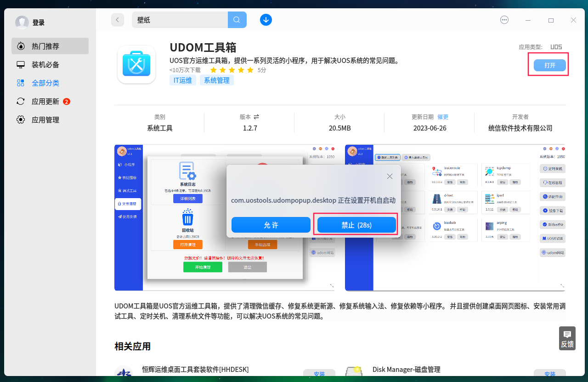
Task: Click the 催更 link near update date
Action: tap(443, 117)
